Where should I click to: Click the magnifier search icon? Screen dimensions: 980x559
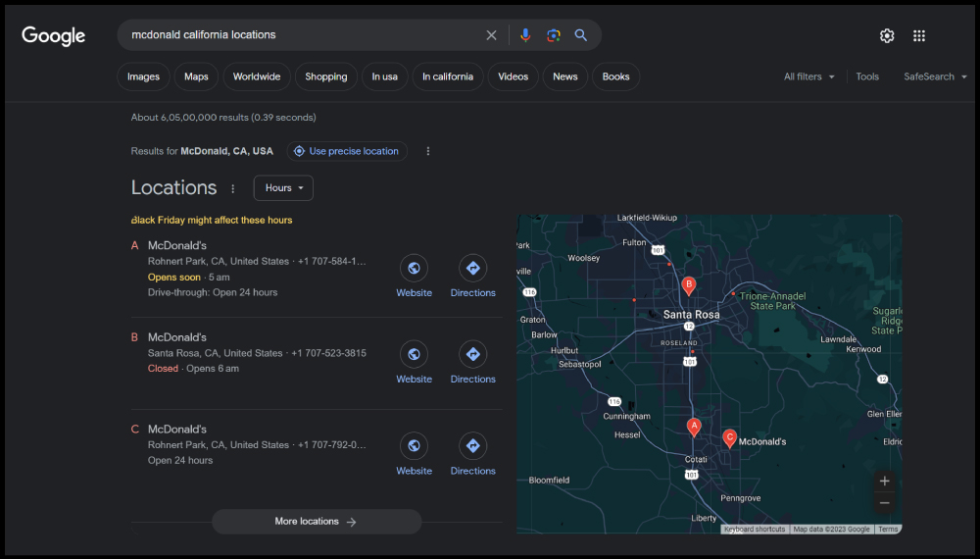click(x=580, y=35)
